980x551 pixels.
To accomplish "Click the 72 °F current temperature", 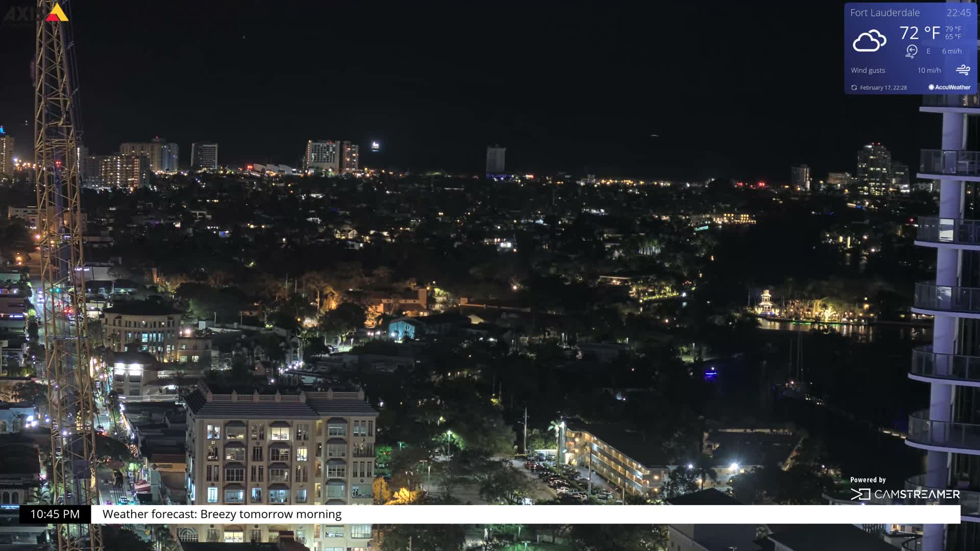I will [x=919, y=33].
